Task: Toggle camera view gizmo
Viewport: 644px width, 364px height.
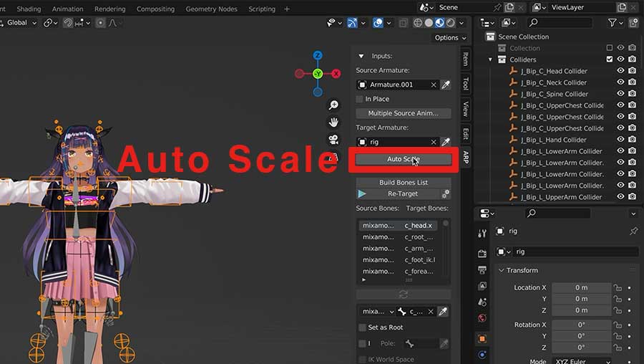Action: (x=333, y=140)
